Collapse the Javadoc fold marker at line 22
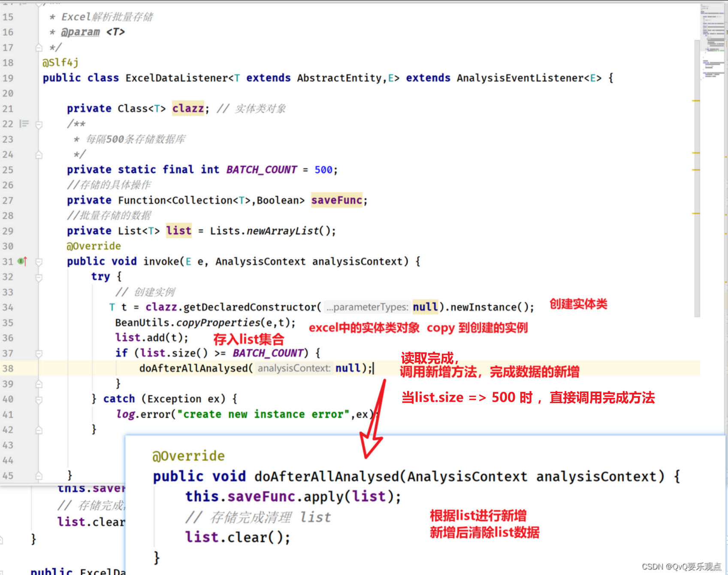This screenshot has width=728, height=575. (39, 124)
